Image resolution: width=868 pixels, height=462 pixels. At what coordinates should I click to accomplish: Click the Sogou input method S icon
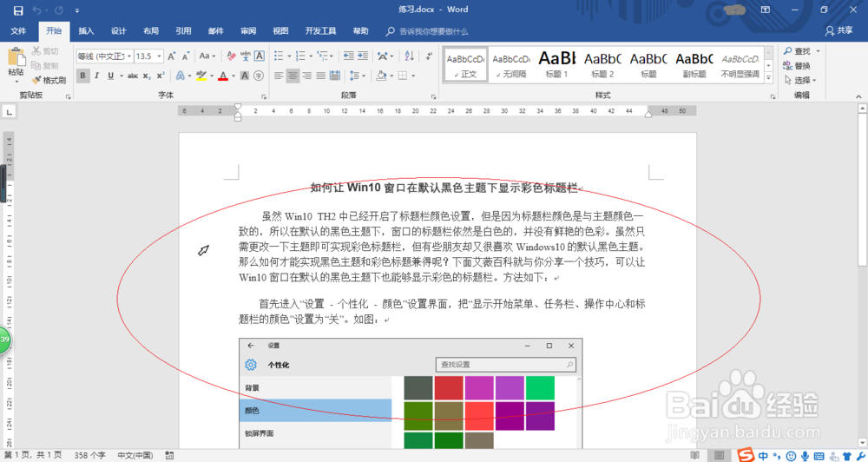(x=746, y=455)
